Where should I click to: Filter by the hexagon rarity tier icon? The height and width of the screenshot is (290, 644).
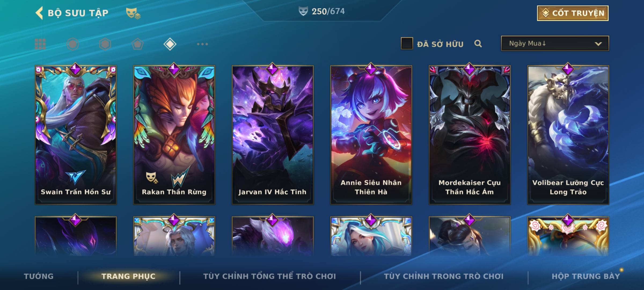tap(105, 44)
